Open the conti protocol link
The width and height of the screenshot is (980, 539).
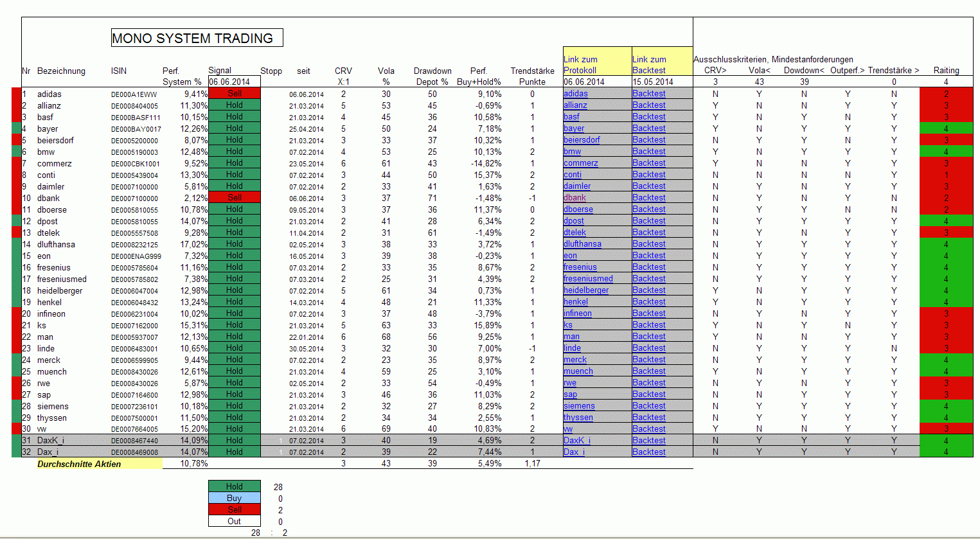(573, 175)
